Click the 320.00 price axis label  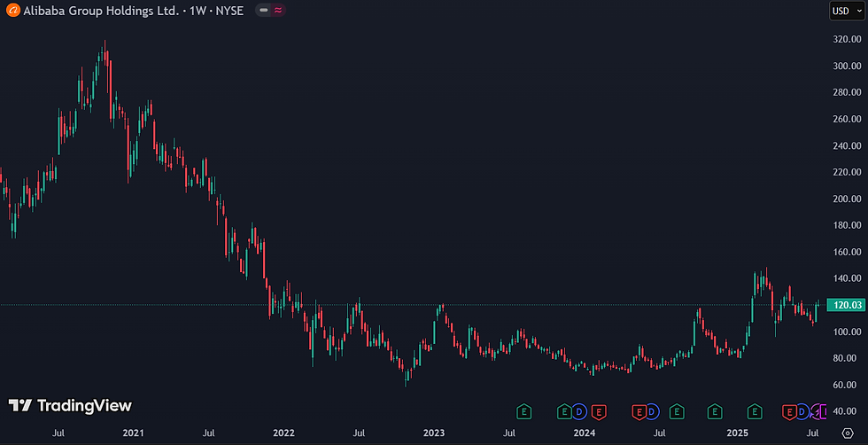(849, 39)
